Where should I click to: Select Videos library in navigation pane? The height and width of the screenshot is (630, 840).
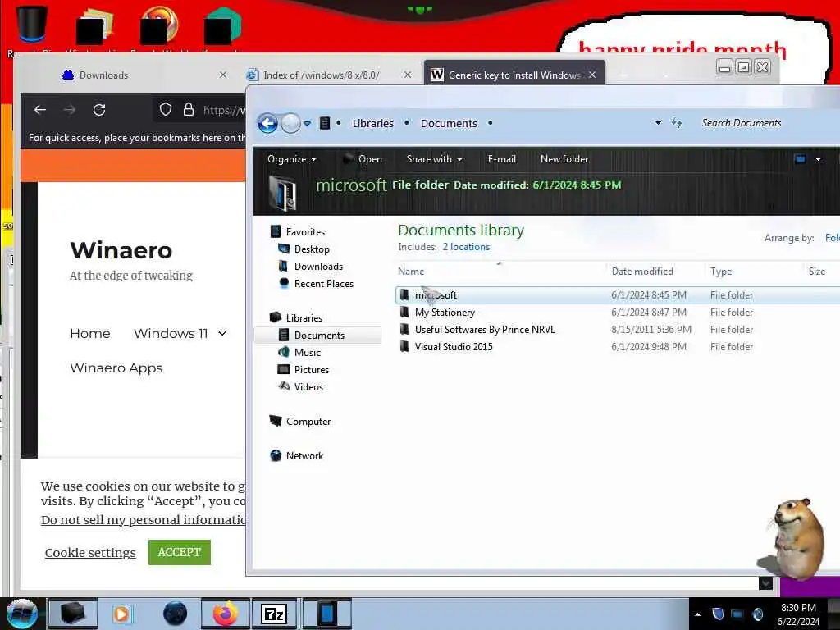pos(308,387)
